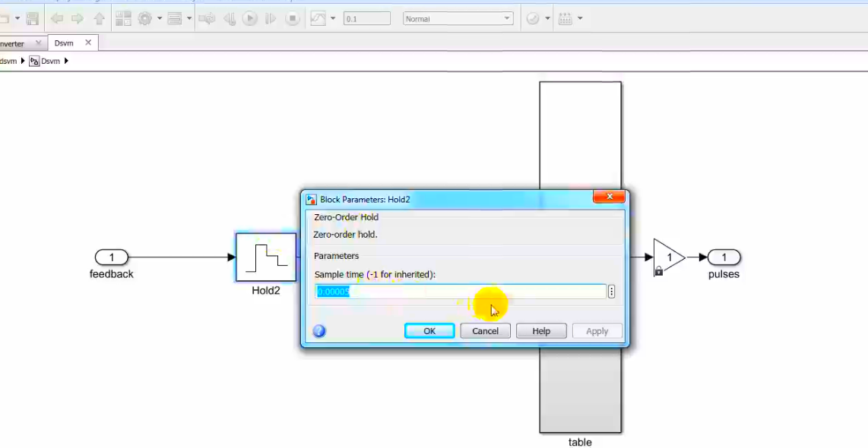
Task: Click OK in Block Parameters dialog
Action: [429, 331]
